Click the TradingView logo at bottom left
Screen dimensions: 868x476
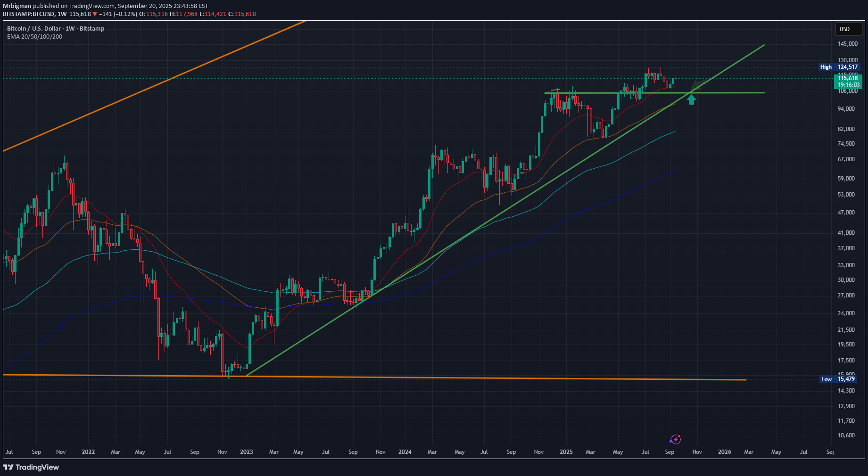pyautogui.click(x=31, y=467)
